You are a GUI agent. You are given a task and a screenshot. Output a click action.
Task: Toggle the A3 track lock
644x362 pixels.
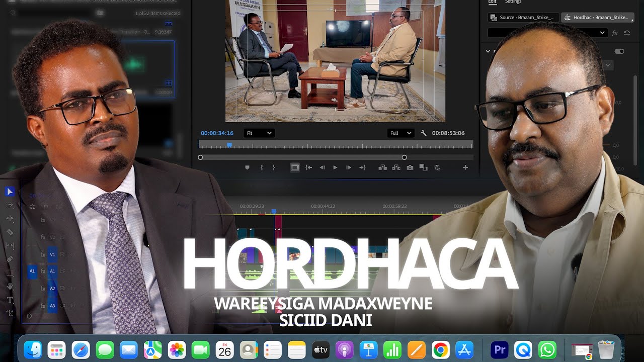[43, 306]
